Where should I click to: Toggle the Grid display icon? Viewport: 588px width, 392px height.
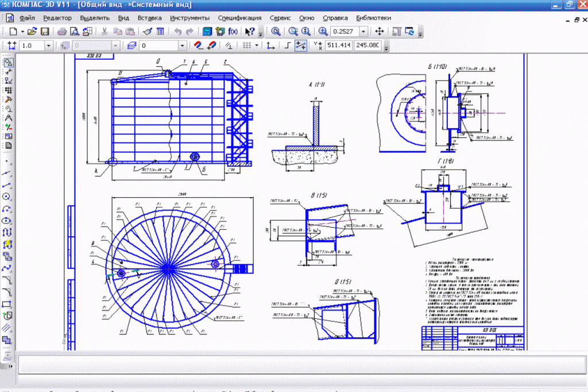pos(247,45)
